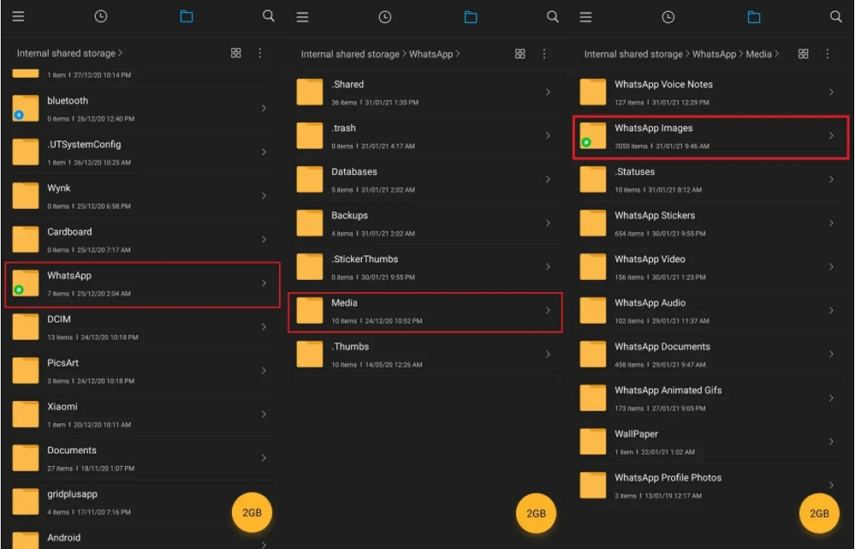Open three-dot options in the Media folder panel

coord(827,54)
